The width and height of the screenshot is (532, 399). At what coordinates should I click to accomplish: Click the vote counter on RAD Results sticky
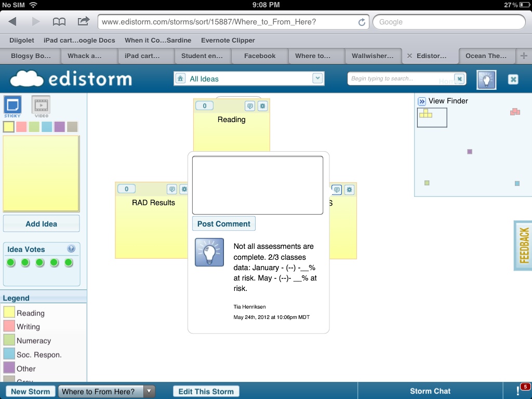click(126, 189)
